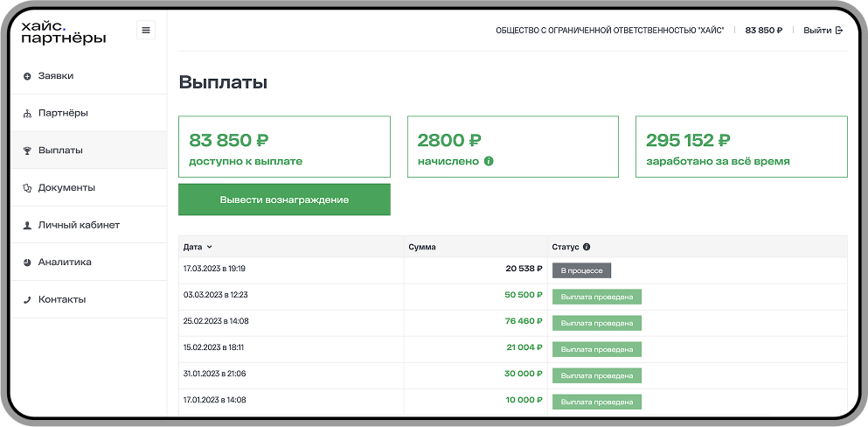Viewport: 868px width, 427px height.
Task: Click the Документы sidebar icon
Action: click(x=27, y=188)
